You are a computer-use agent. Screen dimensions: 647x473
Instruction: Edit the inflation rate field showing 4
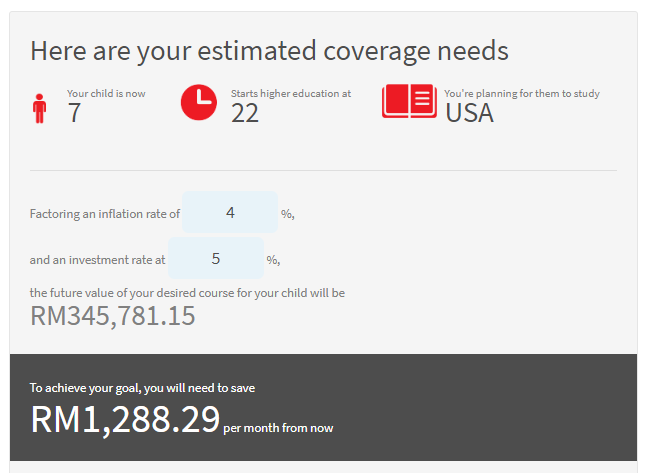point(230,212)
